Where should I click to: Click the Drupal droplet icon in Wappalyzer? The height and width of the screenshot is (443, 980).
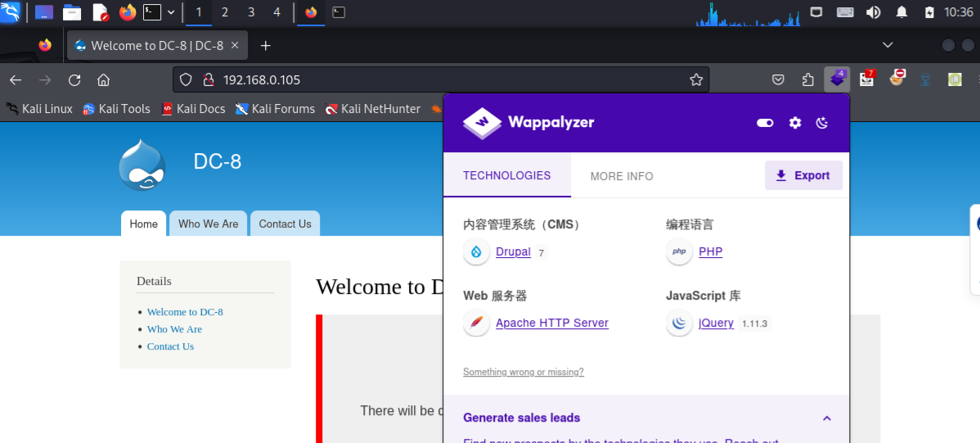(476, 251)
